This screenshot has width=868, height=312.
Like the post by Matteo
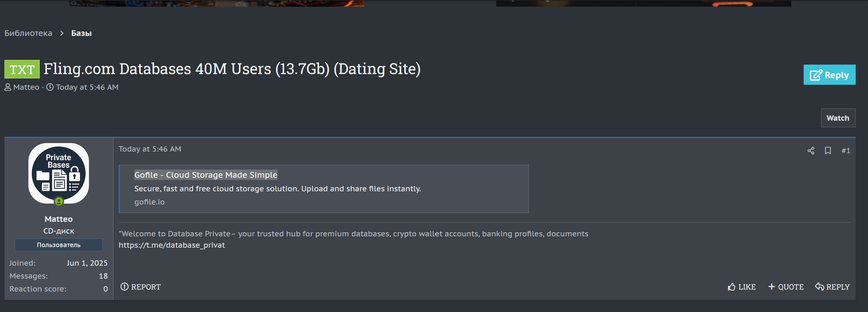coord(742,287)
